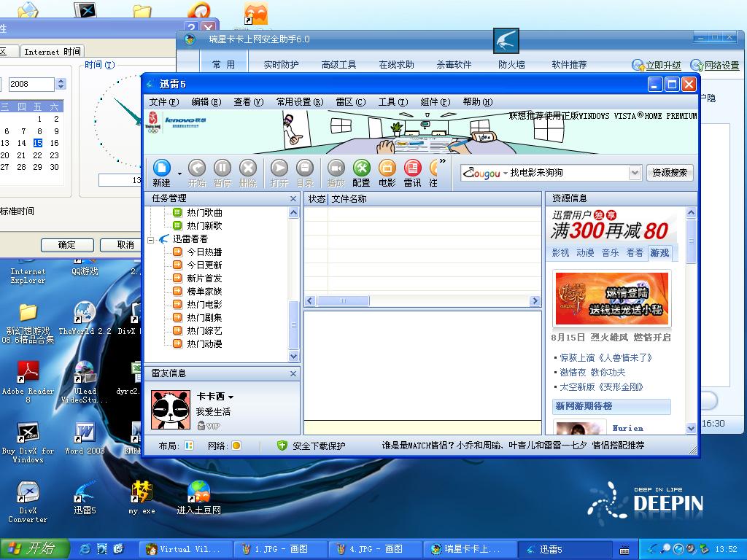
Task: Open the 太空新版《变形金刚》 link
Action: tap(602, 386)
